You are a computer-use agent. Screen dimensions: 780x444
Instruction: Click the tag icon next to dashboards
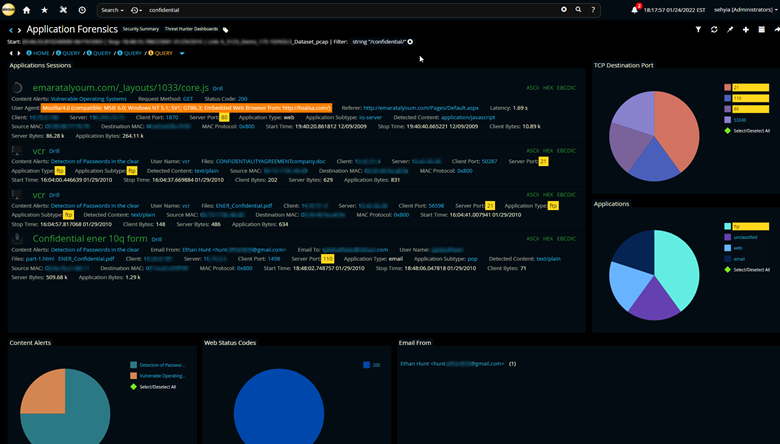[x=225, y=30]
